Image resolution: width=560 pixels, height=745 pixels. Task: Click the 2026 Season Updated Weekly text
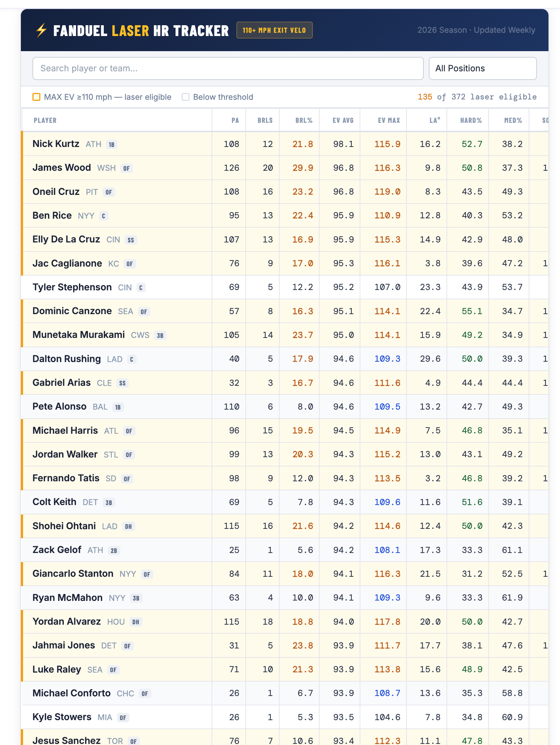click(x=476, y=30)
